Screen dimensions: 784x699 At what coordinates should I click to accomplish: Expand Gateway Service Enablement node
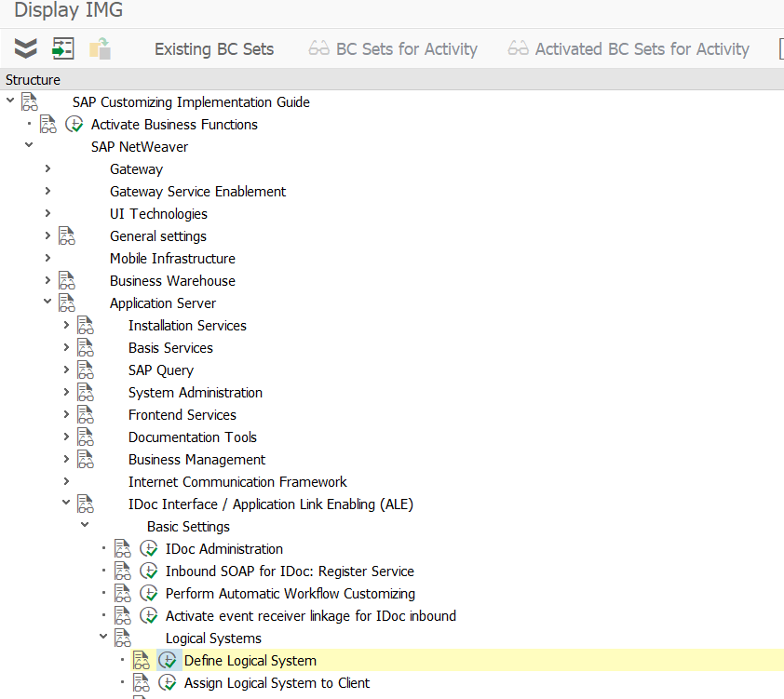coord(47,191)
